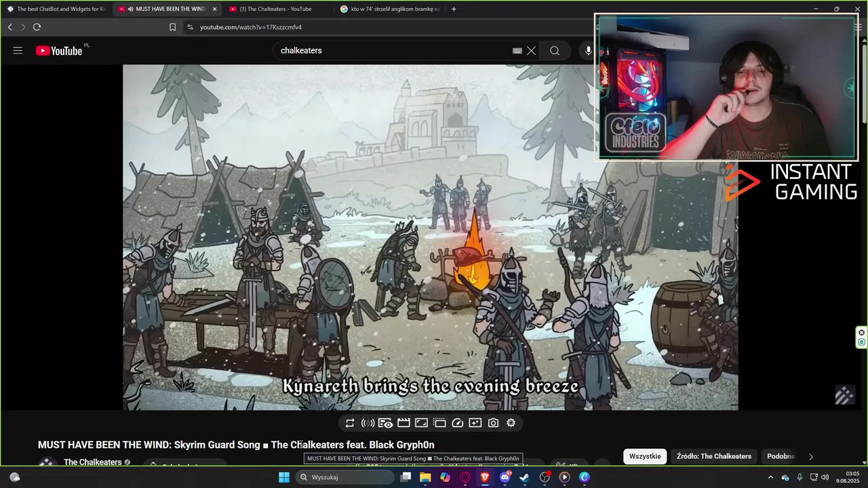Click the Brave browser taskbar icon

tap(485, 477)
